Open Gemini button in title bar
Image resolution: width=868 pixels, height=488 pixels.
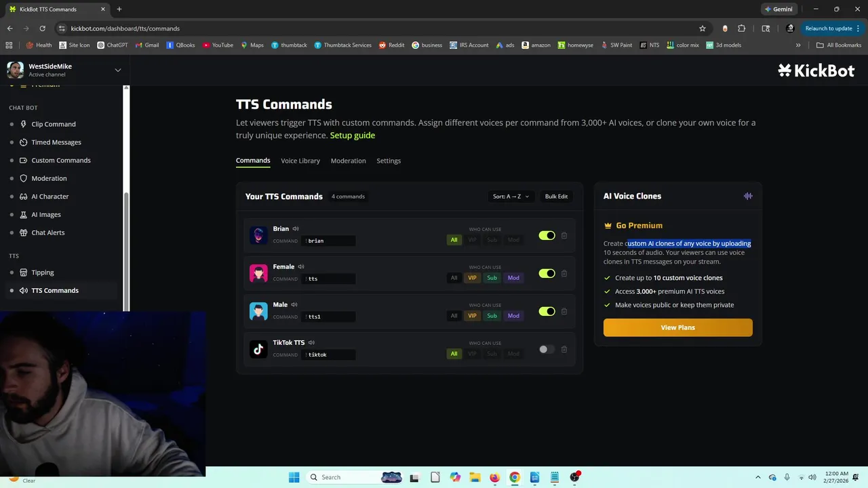point(778,9)
